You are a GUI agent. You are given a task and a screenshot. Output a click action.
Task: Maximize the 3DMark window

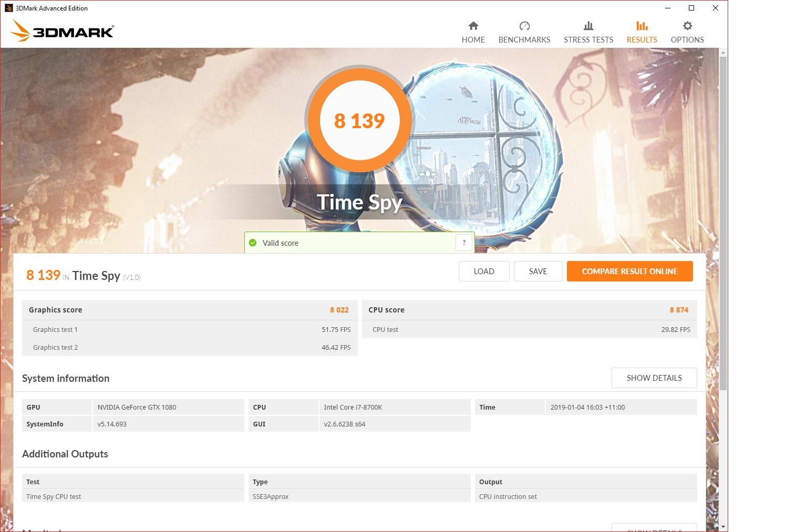691,8
